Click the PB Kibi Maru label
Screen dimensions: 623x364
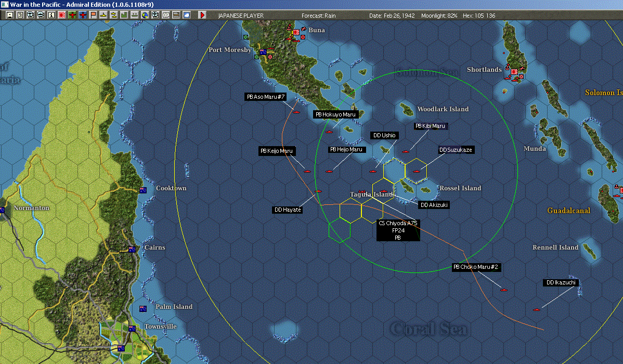pyautogui.click(x=430, y=126)
